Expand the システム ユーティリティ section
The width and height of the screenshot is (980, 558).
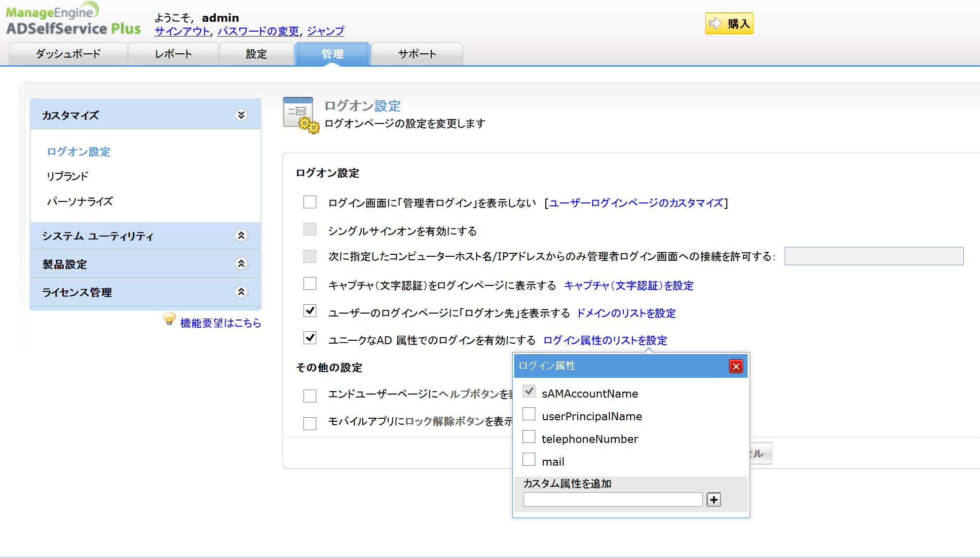[241, 236]
